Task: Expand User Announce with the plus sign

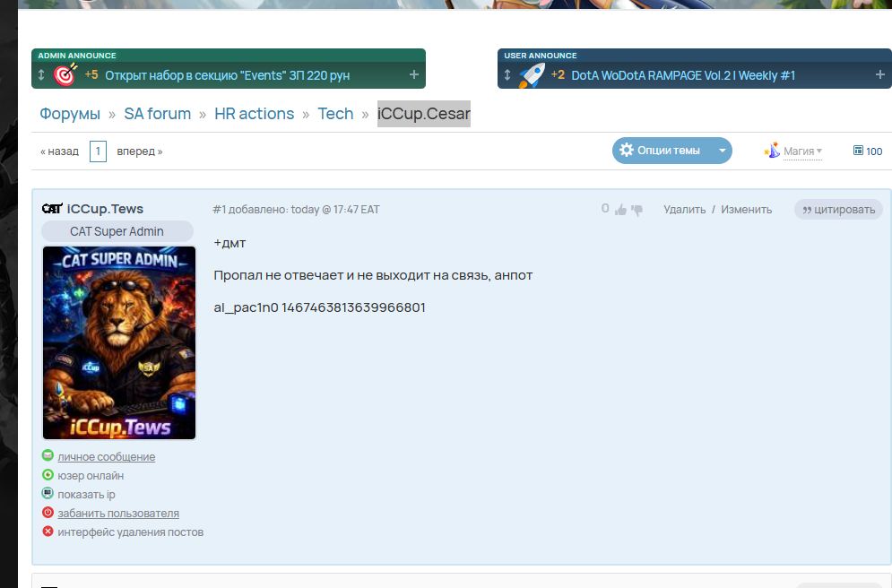Action: coord(880,74)
